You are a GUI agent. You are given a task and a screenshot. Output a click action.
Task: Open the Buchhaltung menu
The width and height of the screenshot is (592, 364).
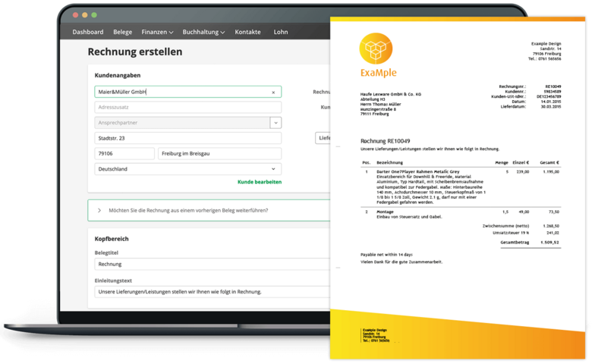click(x=203, y=33)
